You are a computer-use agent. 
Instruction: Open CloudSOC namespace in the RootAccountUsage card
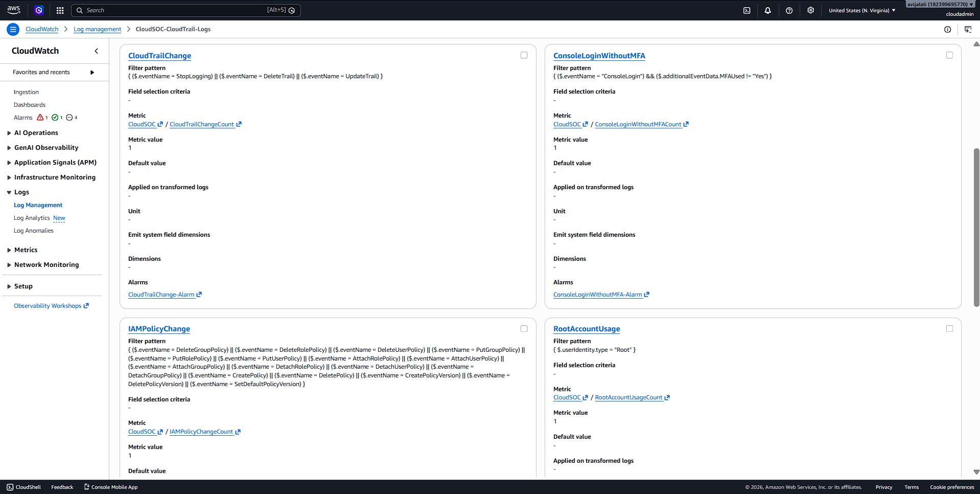point(571,397)
